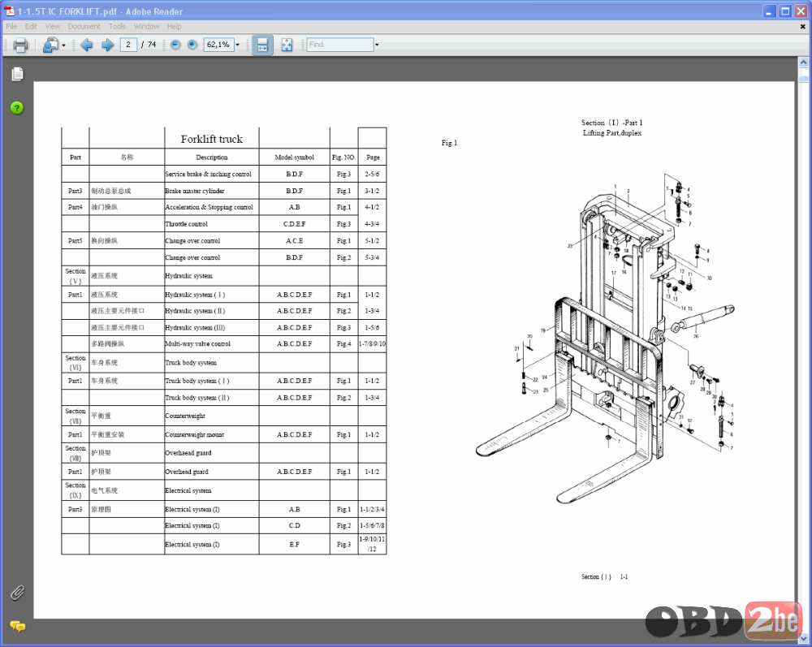Go to the next page arrow
Screen dimensions: 812x647
pos(107,45)
